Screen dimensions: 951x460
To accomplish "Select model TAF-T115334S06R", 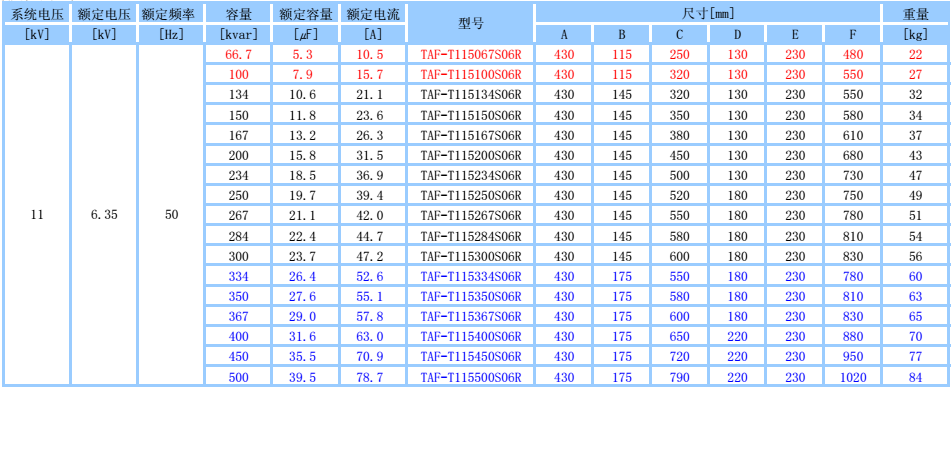I will click(471, 277).
